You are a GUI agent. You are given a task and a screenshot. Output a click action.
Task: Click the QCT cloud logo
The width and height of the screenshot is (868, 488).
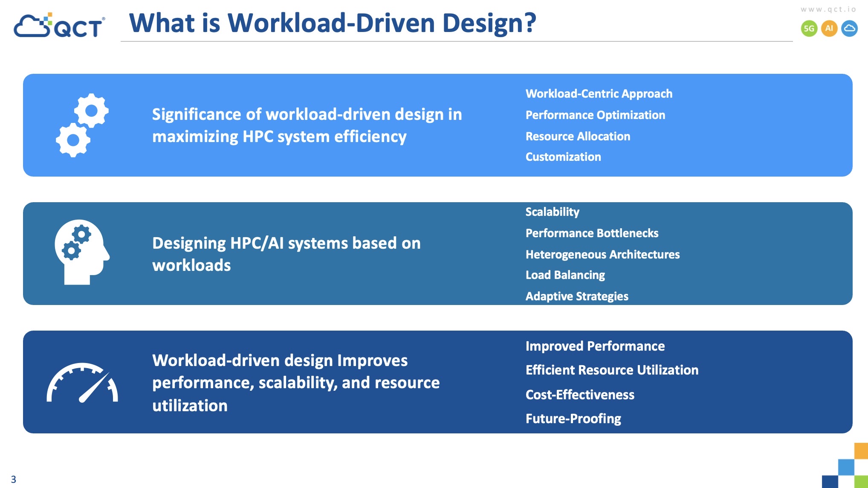(59, 26)
